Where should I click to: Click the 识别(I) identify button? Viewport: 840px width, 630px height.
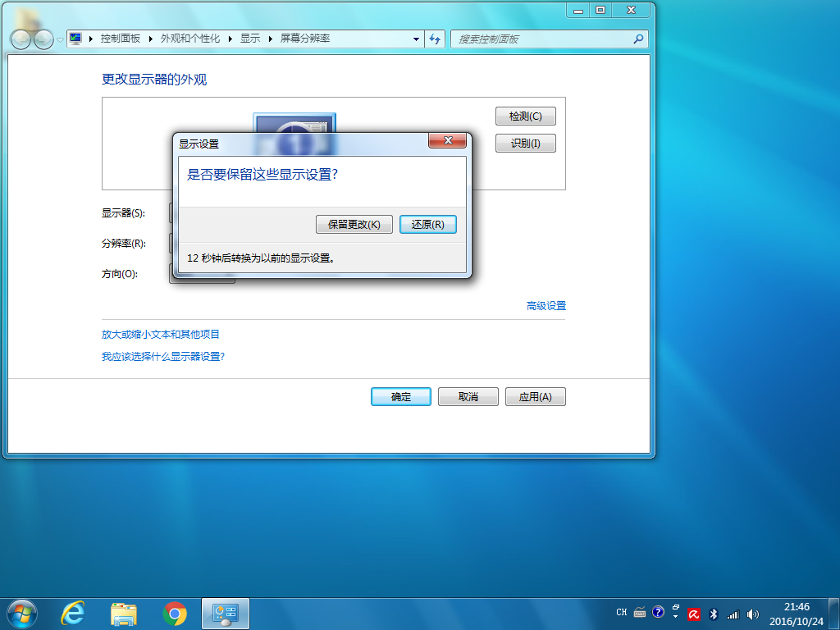point(526,144)
